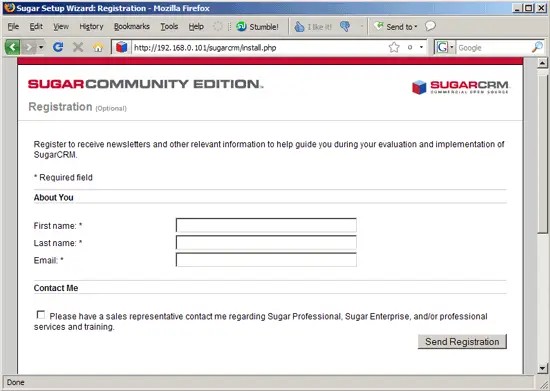The height and width of the screenshot is (391, 550).
Task: Click the Send Registration button
Action: [x=462, y=342]
